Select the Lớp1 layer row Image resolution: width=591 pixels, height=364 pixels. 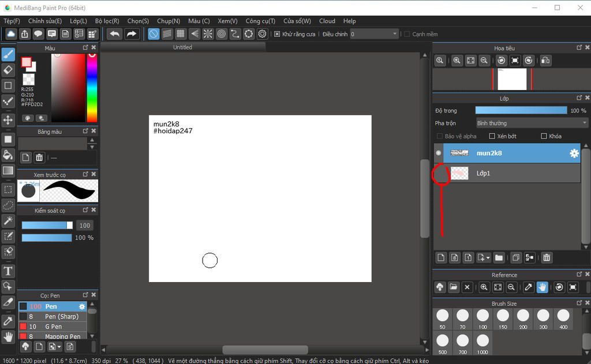click(x=507, y=173)
